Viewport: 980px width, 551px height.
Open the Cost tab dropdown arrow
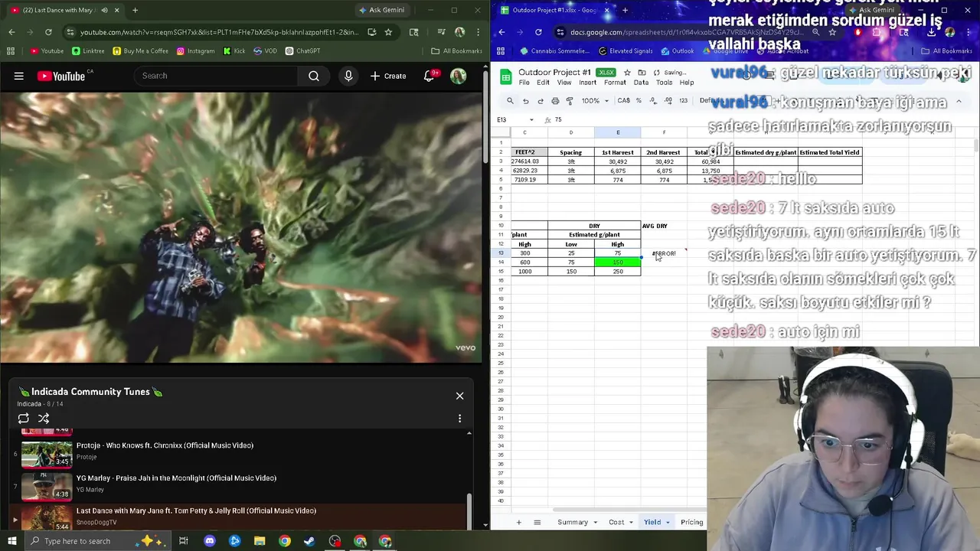(631, 522)
